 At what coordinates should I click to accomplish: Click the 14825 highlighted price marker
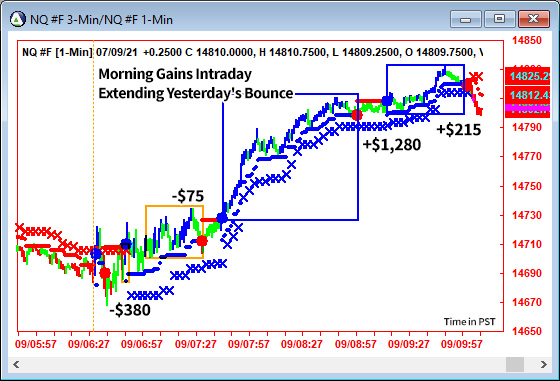tap(528, 76)
